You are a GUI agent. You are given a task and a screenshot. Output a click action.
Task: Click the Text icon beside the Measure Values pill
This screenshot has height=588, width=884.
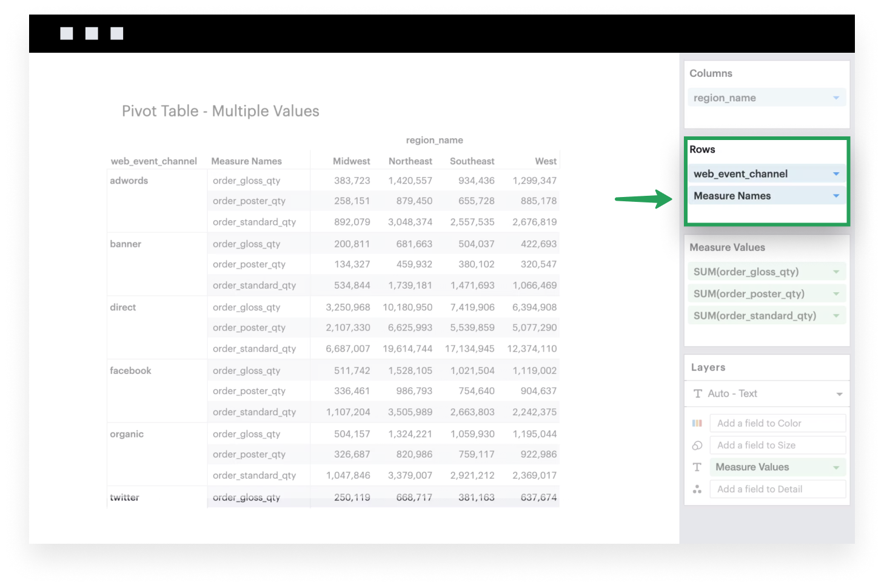[697, 467]
